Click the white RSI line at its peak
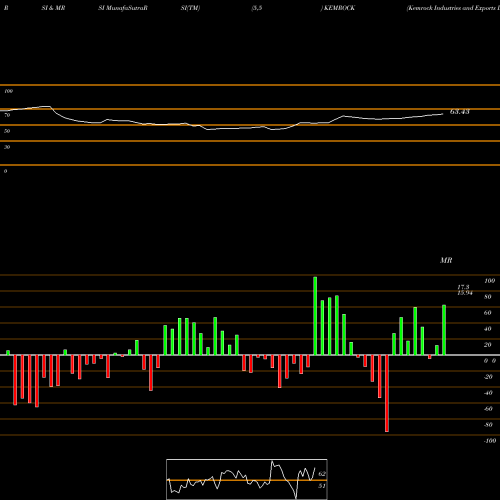The height and width of the screenshot is (500, 500). coord(47,106)
